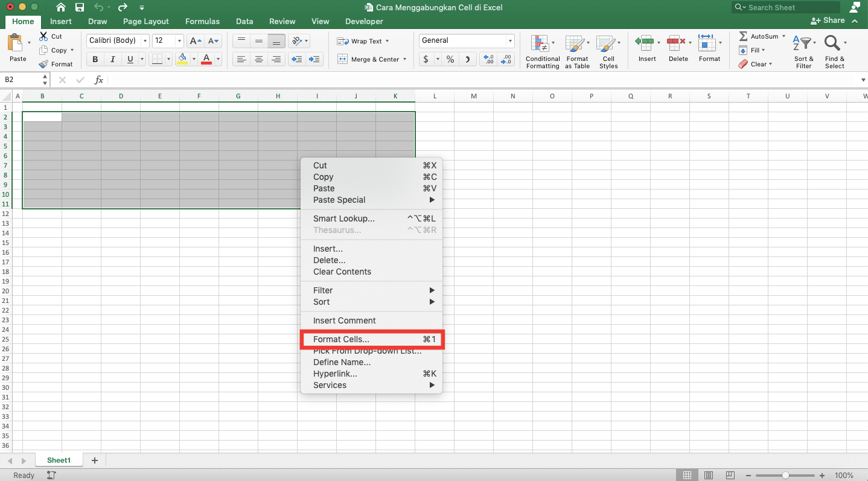Click the Save icon in title bar

pyautogui.click(x=80, y=7)
